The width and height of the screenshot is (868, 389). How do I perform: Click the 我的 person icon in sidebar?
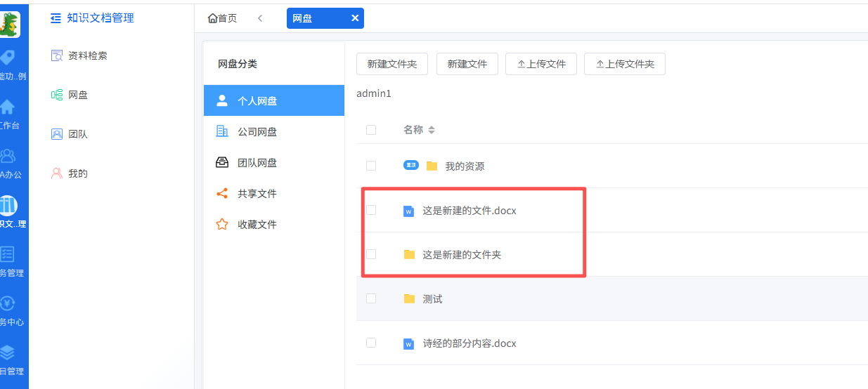point(57,173)
